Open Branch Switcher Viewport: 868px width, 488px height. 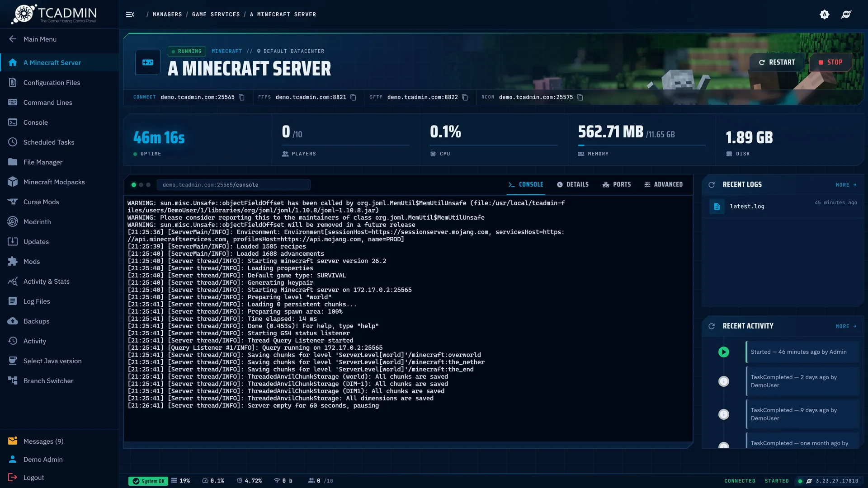[59, 381]
